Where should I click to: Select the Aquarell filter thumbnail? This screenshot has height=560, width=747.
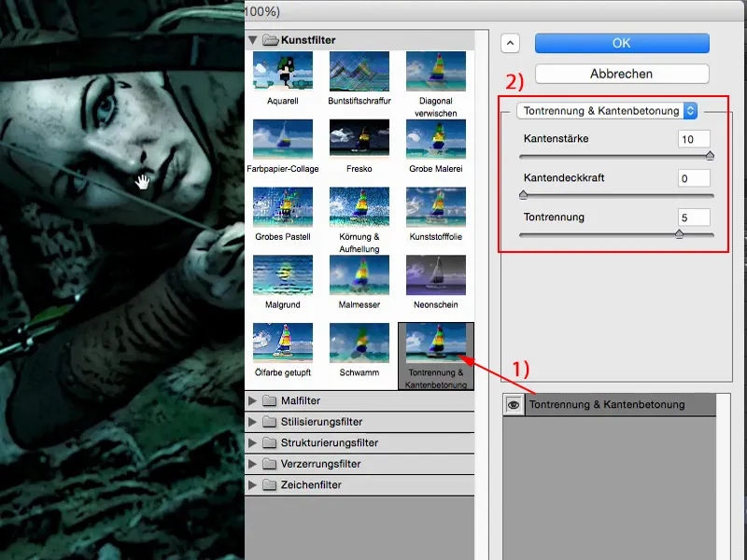pos(283,72)
